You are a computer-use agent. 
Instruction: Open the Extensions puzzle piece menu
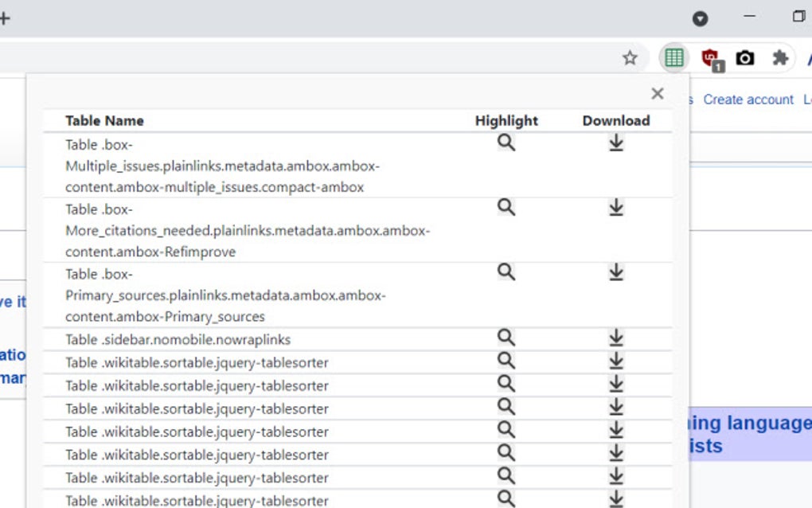780,57
